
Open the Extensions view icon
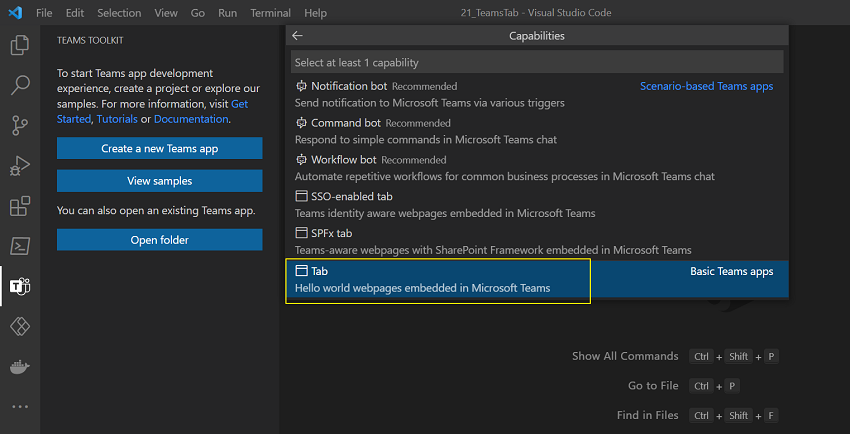(x=20, y=206)
